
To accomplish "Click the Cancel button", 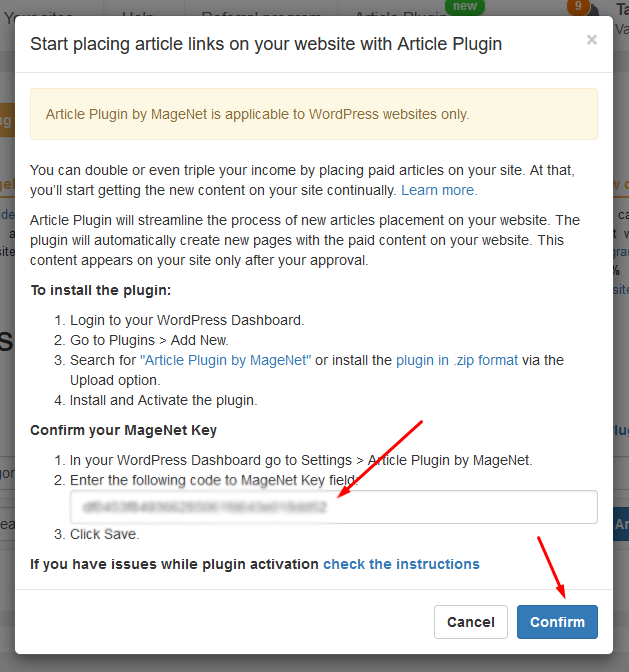I will 470,622.
